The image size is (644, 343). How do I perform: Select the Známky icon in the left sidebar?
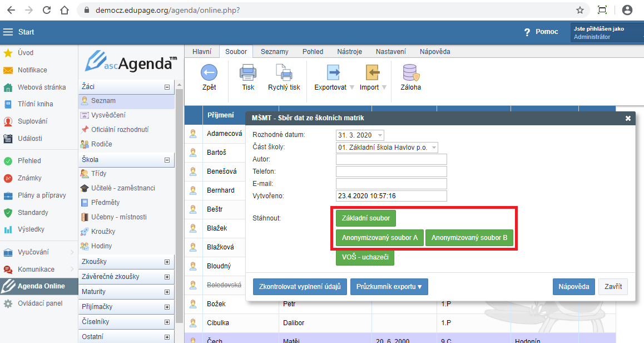coord(8,178)
